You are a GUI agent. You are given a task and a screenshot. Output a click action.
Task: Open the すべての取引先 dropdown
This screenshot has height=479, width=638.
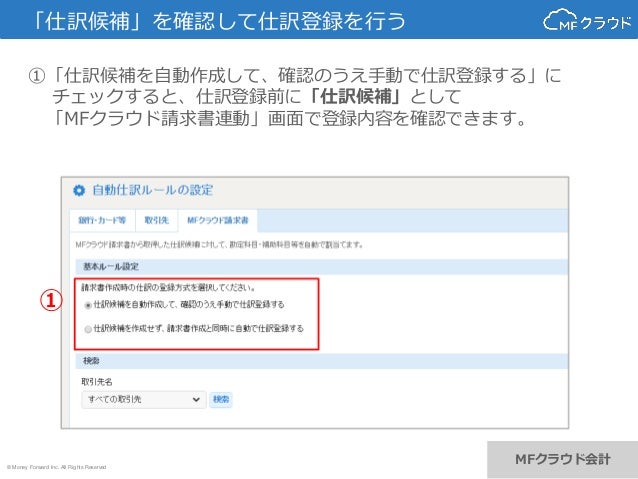[x=144, y=400]
